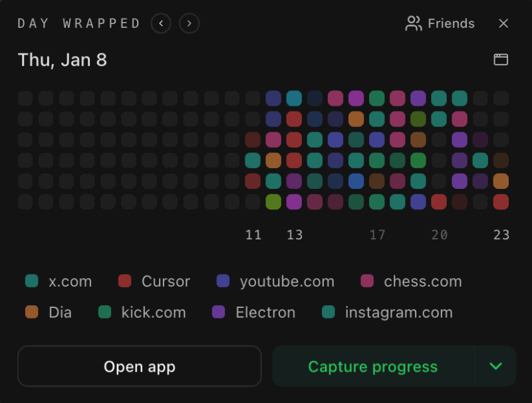Click the 23 hour label
The width and height of the screenshot is (532, 403).
click(x=501, y=235)
